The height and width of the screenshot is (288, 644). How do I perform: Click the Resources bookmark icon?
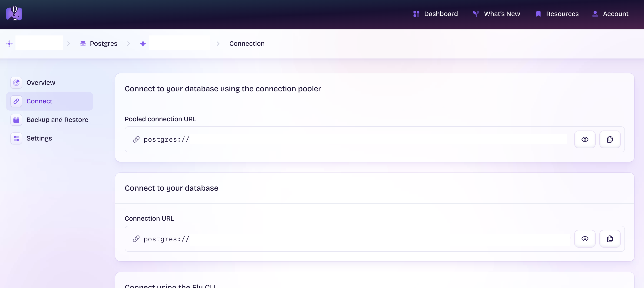tap(538, 14)
